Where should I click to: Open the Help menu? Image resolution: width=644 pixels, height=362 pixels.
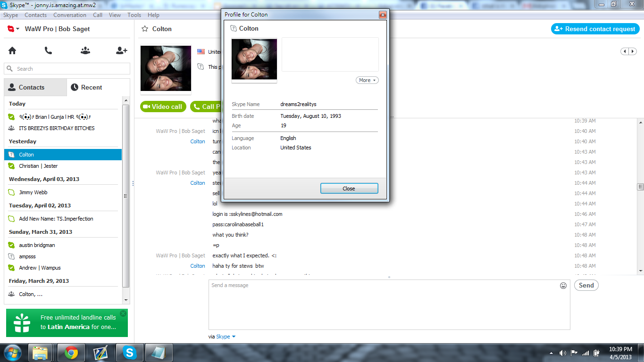pyautogui.click(x=153, y=15)
